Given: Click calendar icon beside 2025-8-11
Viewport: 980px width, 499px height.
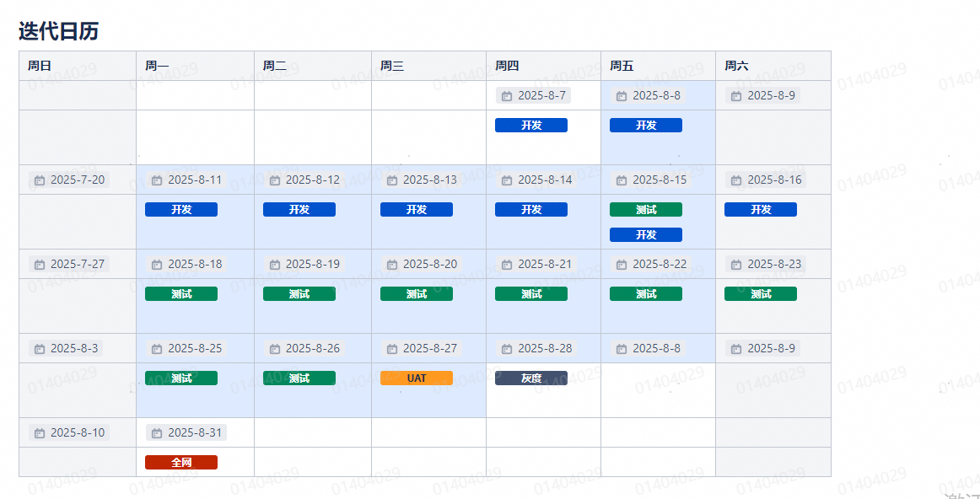Looking at the screenshot, I should pyautogui.click(x=157, y=180).
